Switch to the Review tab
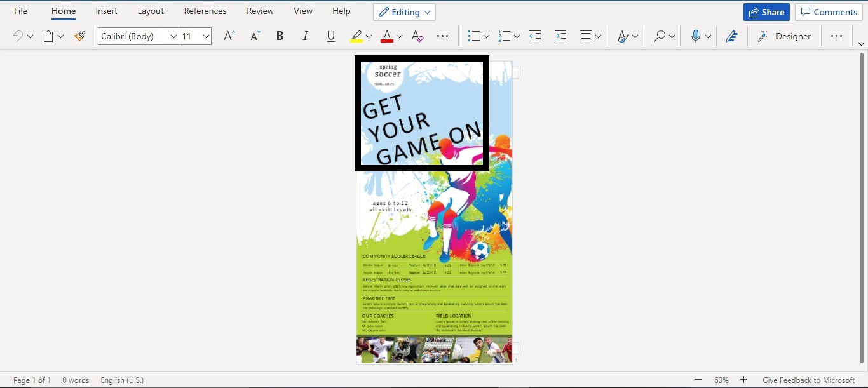 tap(260, 11)
